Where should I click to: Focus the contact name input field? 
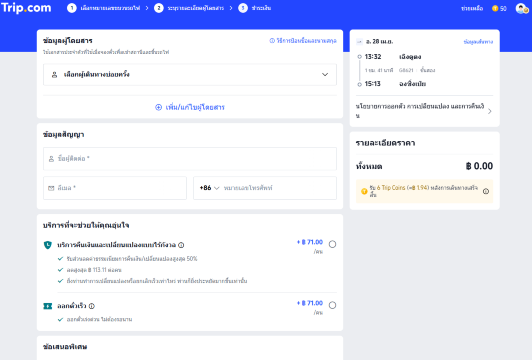pyautogui.click(x=190, y=158)
